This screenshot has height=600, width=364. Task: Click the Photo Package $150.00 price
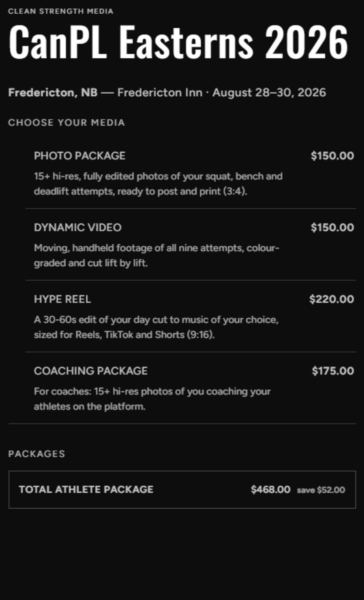(x=332, y=156)
